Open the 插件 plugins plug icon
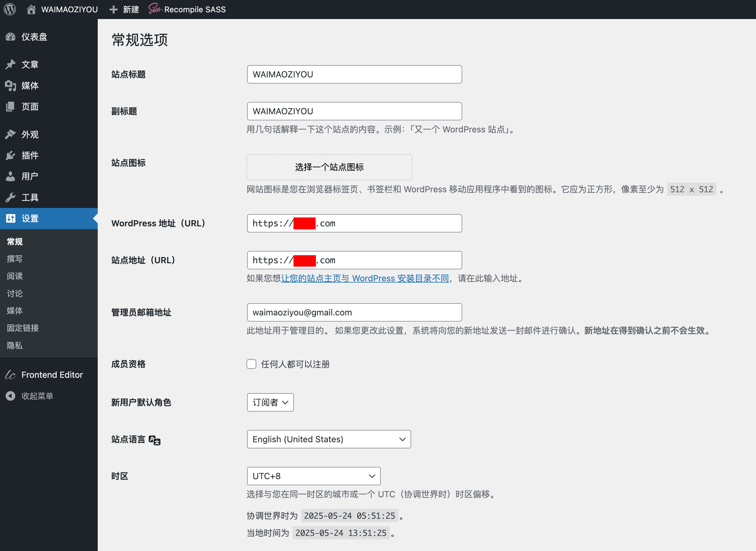Screen dimensions: 756x551 11,155
